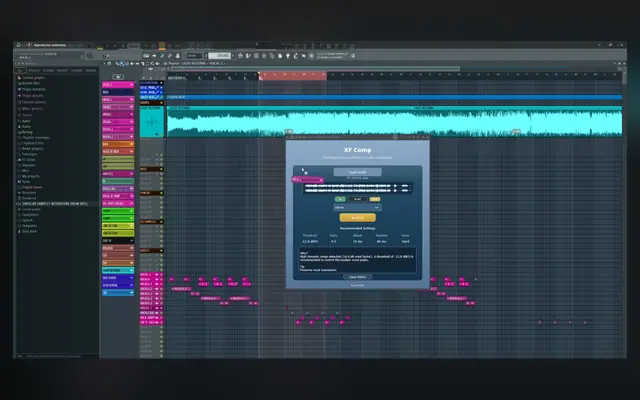Open the IL Shared folder in browser

tap(27, 160)
